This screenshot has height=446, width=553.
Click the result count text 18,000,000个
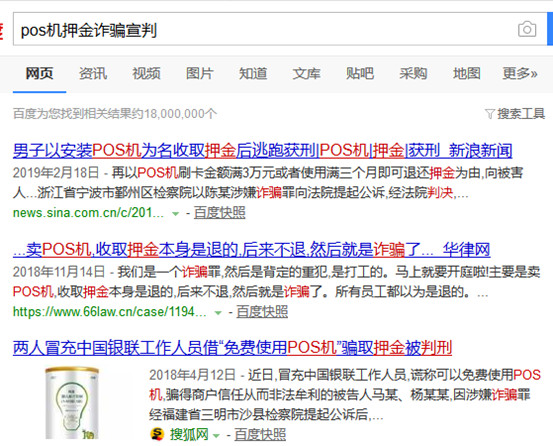(180, 114)
